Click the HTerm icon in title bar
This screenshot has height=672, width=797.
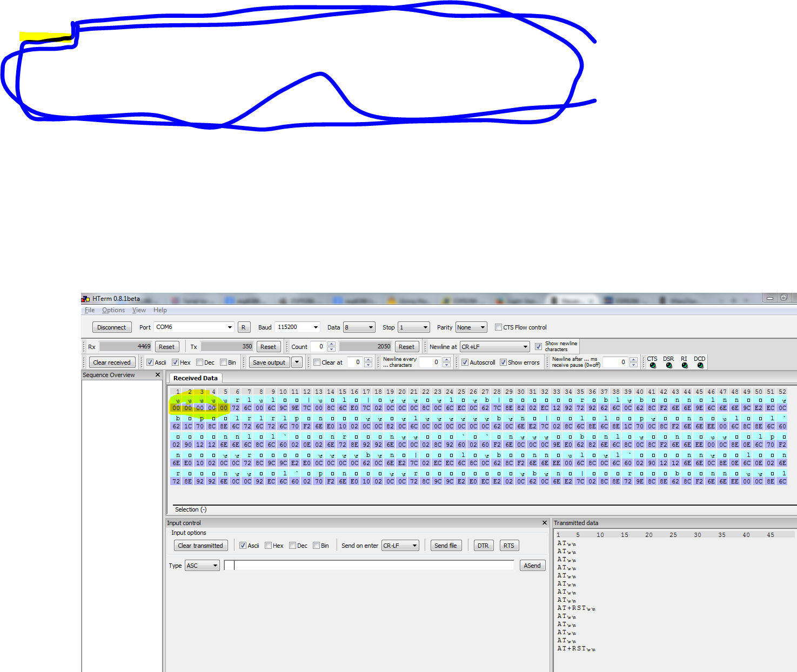[86, 299]
